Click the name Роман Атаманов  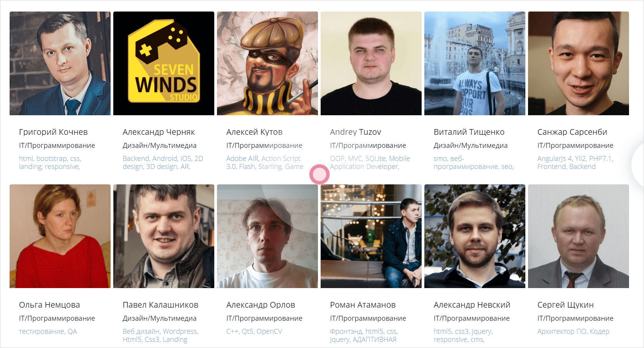pyautogui.click(x=363, y=305)
